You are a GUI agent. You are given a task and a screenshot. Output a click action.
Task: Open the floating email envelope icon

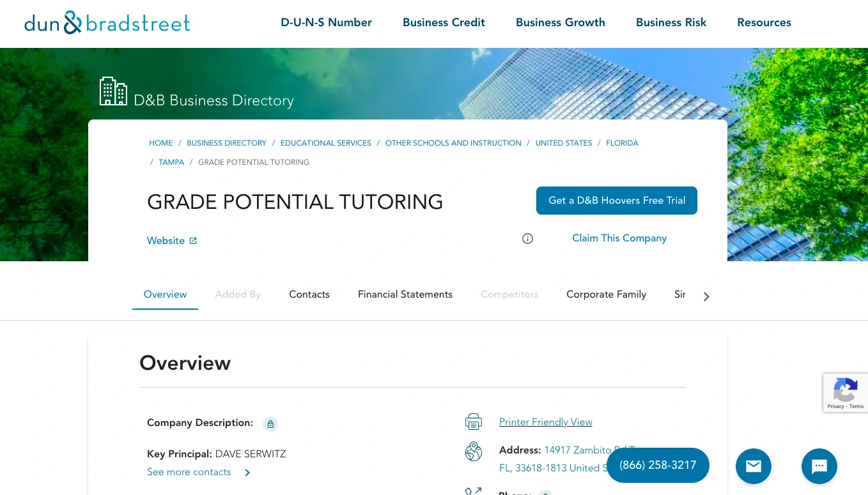pos(753,466)
